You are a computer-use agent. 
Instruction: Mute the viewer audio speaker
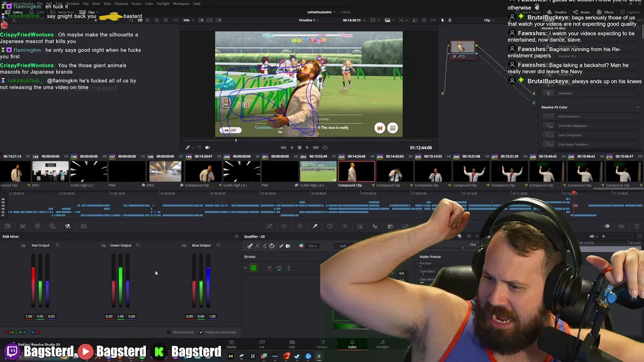207,147
